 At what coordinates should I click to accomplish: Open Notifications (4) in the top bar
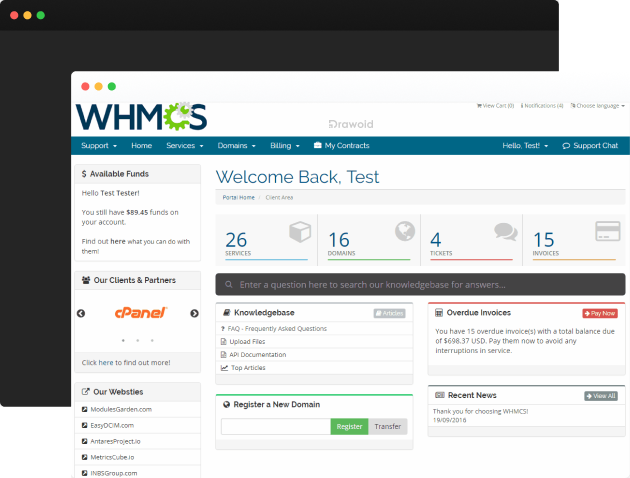coord(542,106)
